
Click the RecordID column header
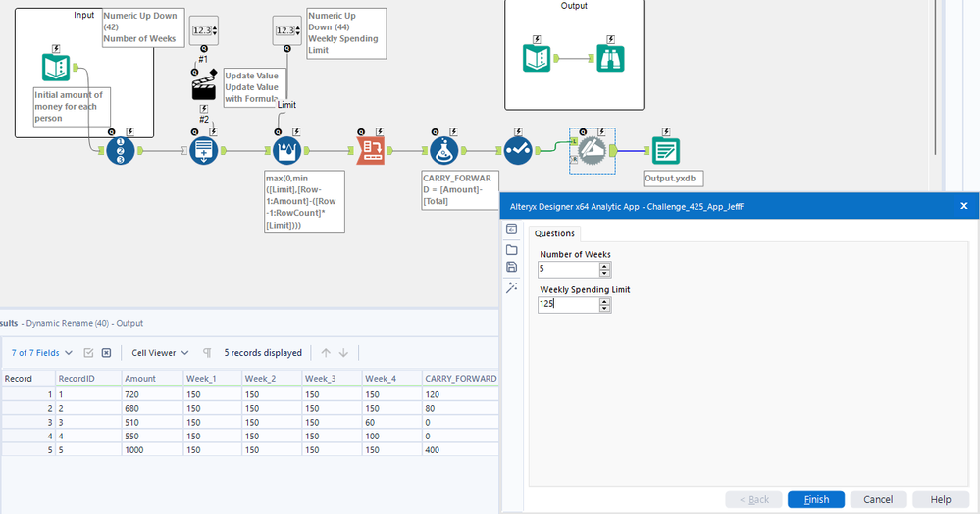[88, 379]
